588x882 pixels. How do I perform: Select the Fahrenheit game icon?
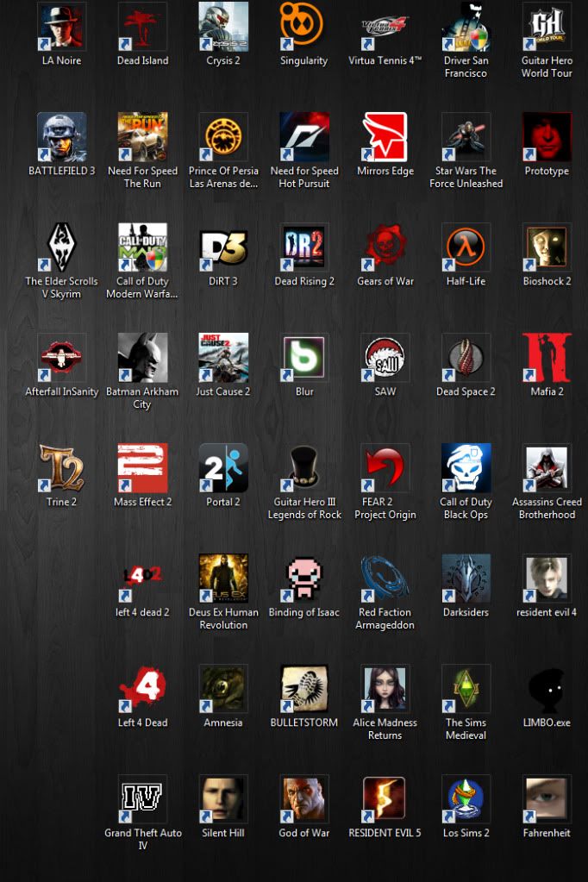tap(547, 798)
